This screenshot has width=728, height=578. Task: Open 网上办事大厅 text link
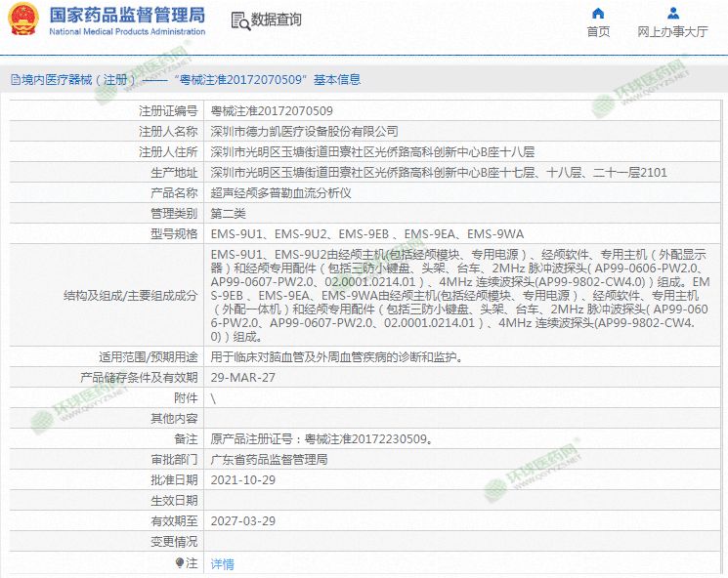pos(672,31)
